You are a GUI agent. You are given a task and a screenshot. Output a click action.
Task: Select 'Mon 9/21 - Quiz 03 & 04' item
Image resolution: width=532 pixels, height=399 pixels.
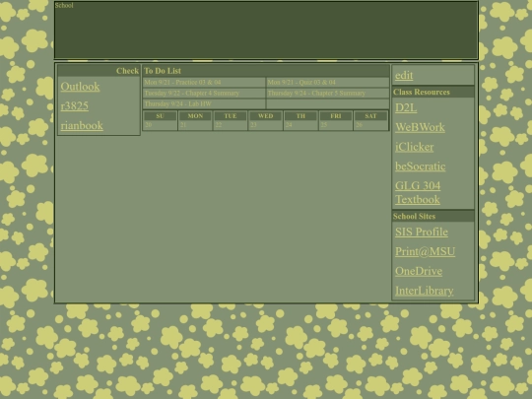coord(327,83)
